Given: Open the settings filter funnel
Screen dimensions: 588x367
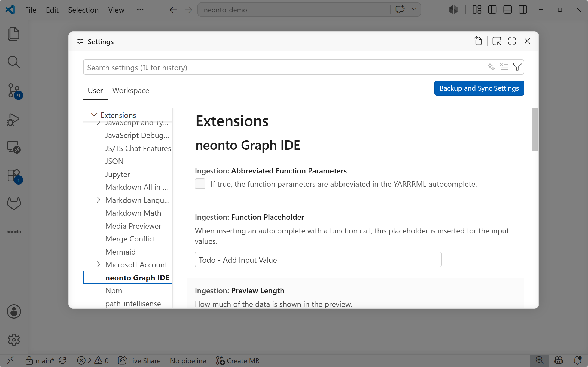Looking at the screenshot, I should (x=517, y=67).
